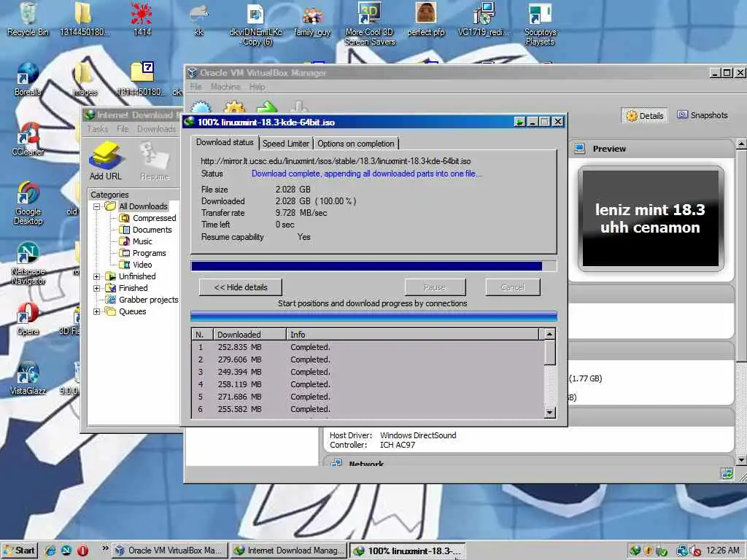Screen dimensions: 747x560
Task: Select the Music category
Action: (x=136, y=241)
